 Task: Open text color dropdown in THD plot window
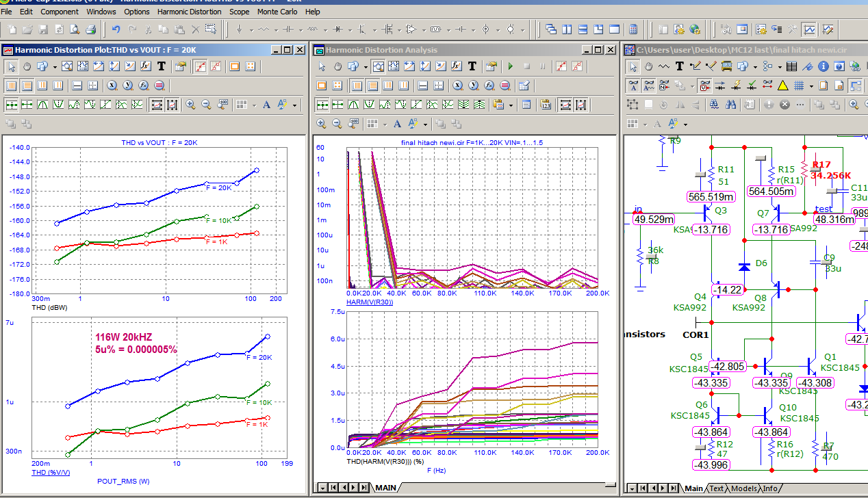click(294, 105)
